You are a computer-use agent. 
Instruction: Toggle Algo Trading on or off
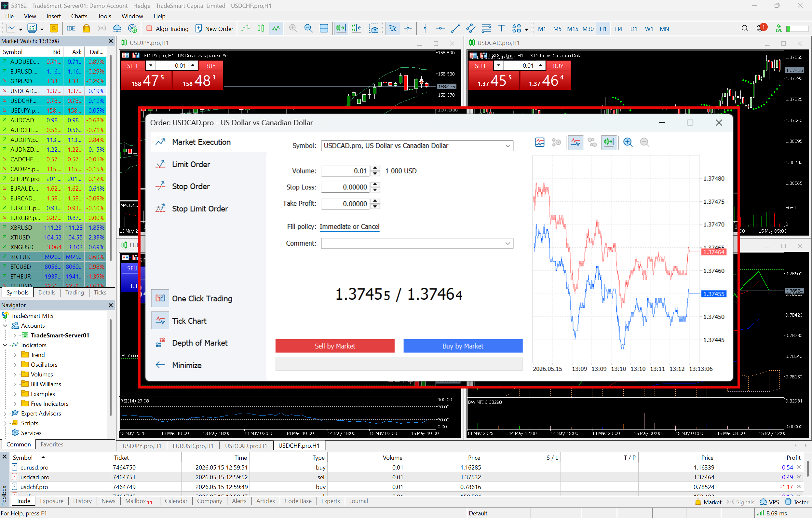[x=167, y=29]
